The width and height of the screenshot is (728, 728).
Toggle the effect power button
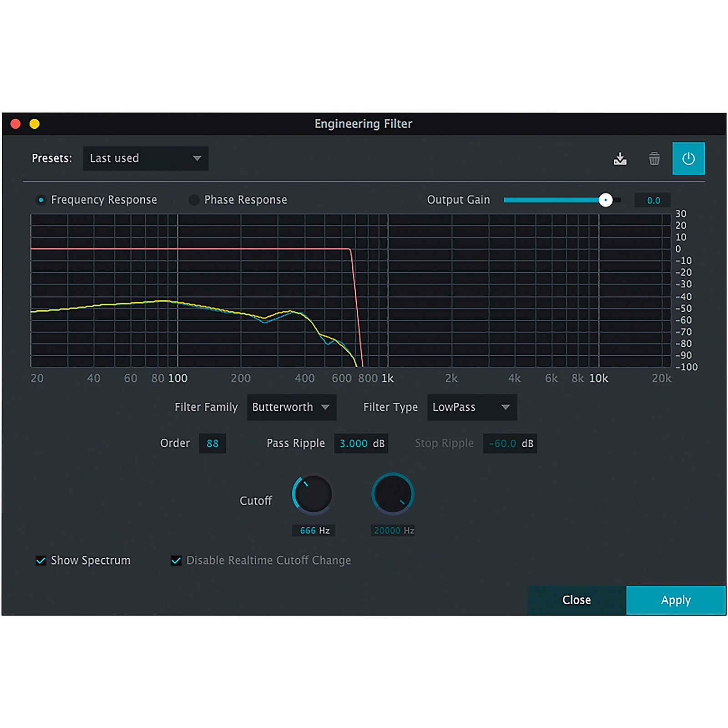coord(688,159)
